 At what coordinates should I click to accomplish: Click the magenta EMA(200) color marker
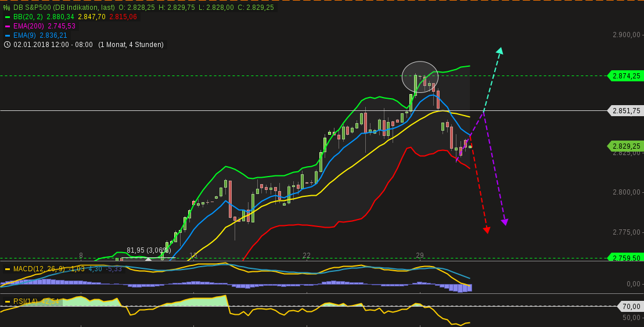point(7,26)
